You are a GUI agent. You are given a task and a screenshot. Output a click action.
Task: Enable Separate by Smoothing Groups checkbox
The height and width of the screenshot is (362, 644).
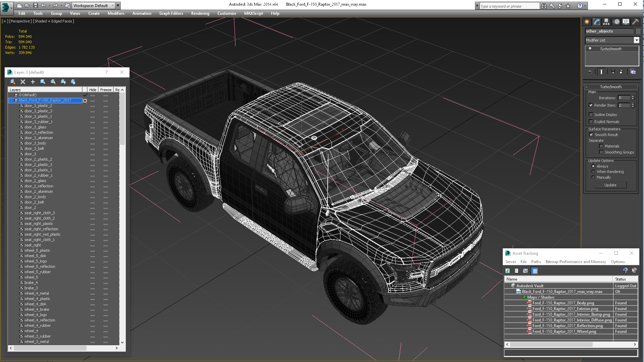(x=601, y=152)
